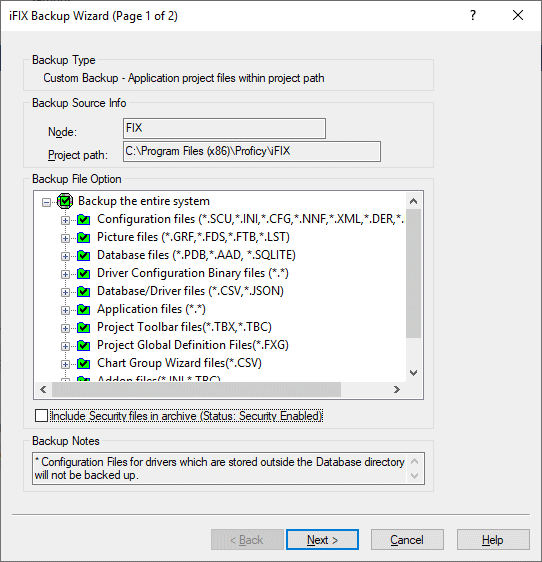Click into the Node field
This screenshot has width=542, height=562.
224,128
